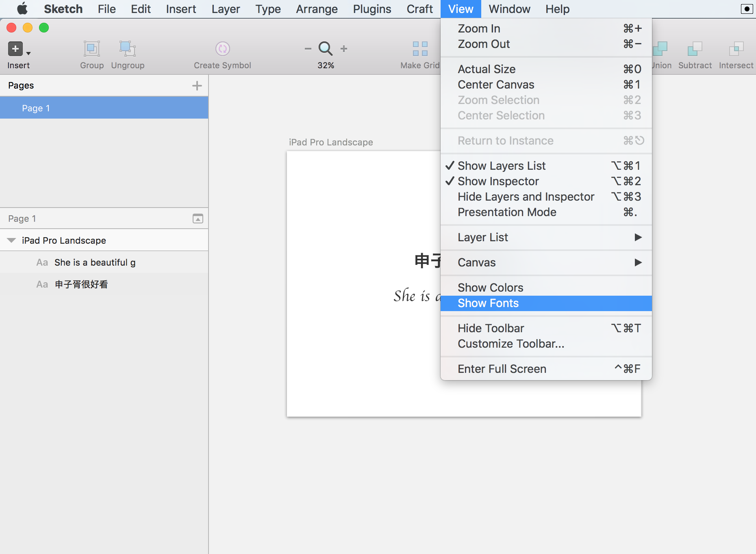Click the Make Grid toolbar icon
The image size is (756, 554).
[x=420, y=49]
